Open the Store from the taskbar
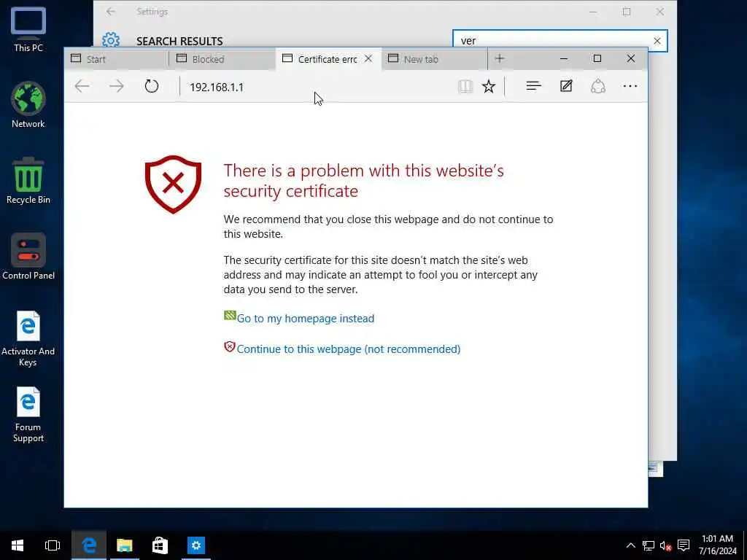The height and width of the screenshot is (560, 747). [x=160, y=545]
